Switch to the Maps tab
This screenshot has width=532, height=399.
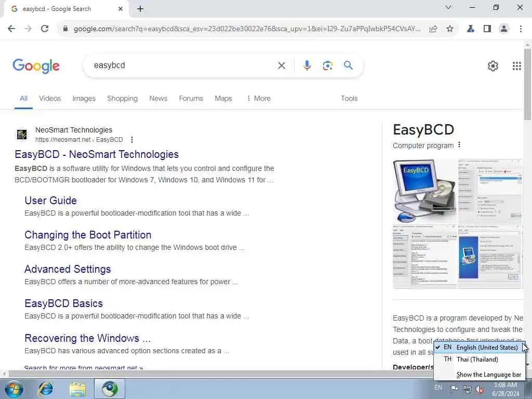pyautogui.click(x=223, y=98)
